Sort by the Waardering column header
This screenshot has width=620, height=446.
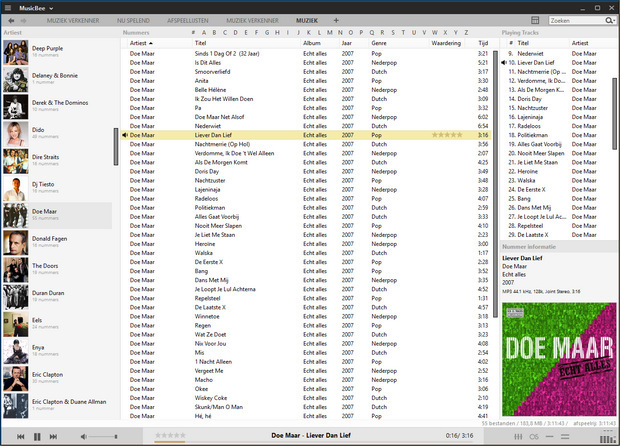point(446,43)
